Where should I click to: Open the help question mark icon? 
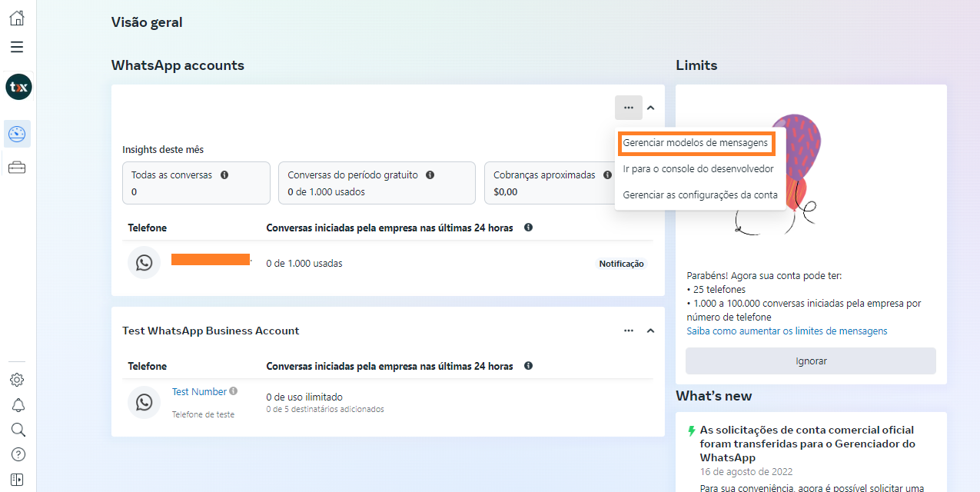coord(17,454)
